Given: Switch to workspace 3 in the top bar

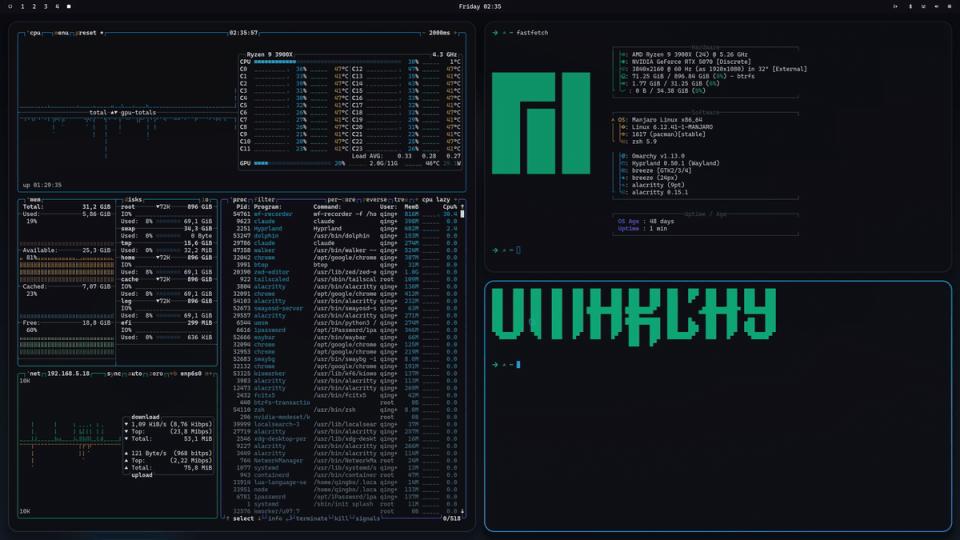Looking at the screenshot, I should [x=45, y=6].
